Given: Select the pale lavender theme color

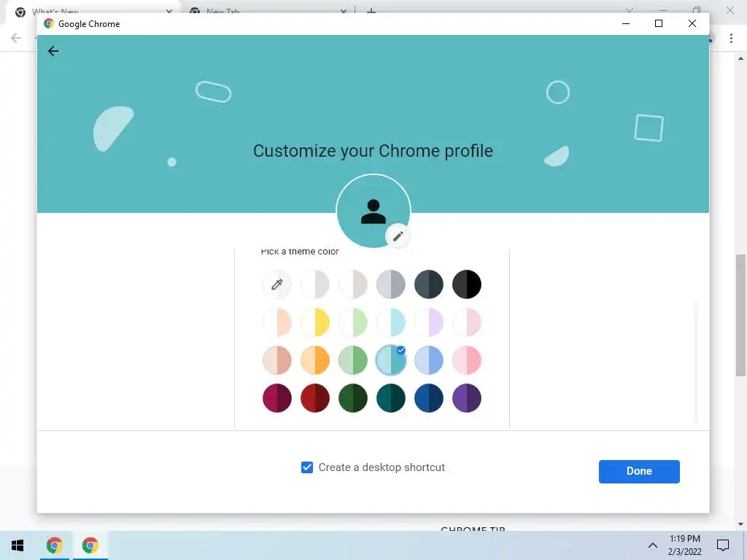Looking at the screenshot, I should click(429, 322).
